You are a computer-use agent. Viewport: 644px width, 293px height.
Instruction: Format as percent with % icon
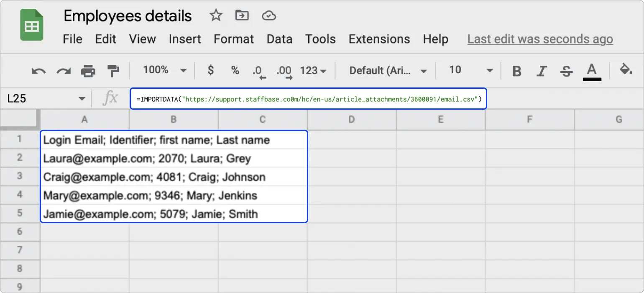tap(235, 70)
